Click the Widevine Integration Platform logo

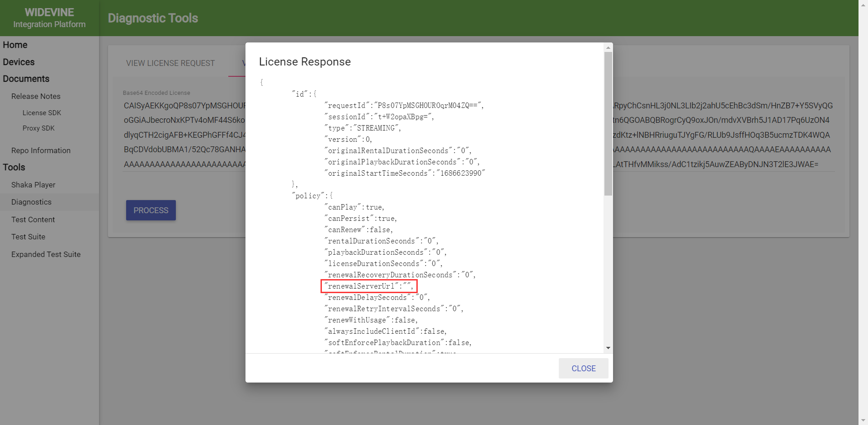pyautogui.click(x=49, y=18)
